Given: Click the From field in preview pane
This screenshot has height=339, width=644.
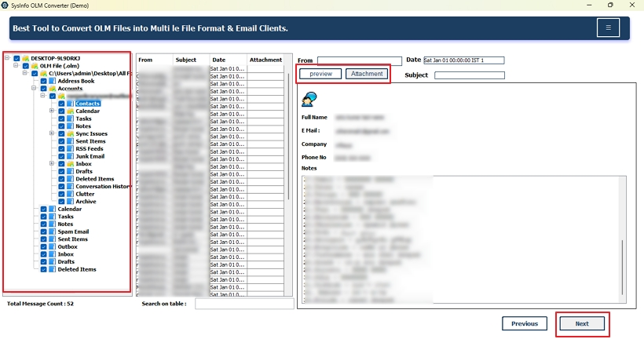Looking at the screenshot, I should tap(360, 60).
